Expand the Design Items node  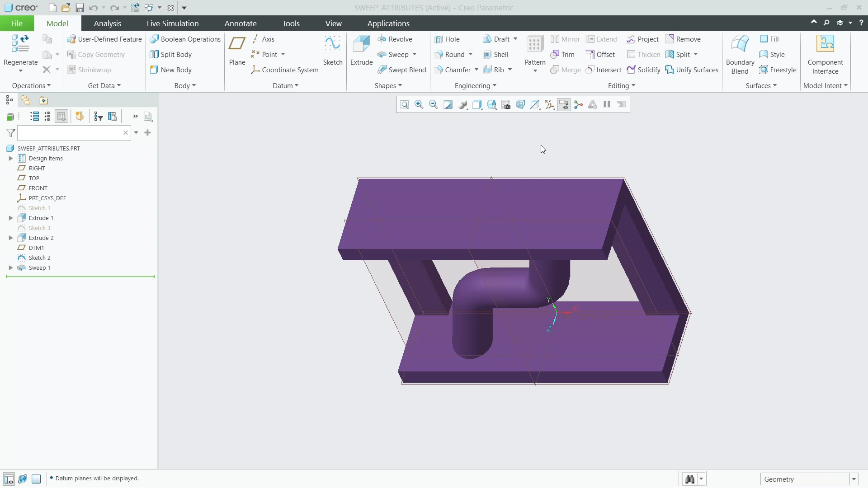tap(11, 158)
